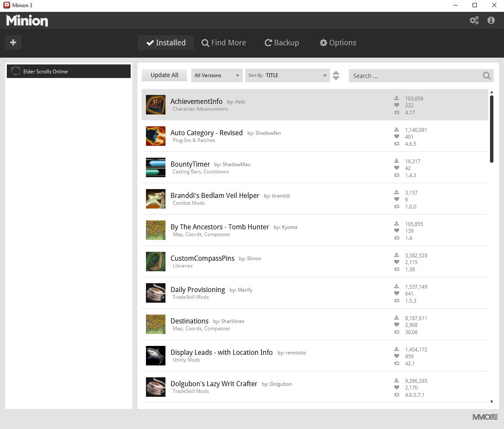The height and width of the screenshot is (429, 504).
Task: Click the Character Advancement category text
Action: click(200, 109)
